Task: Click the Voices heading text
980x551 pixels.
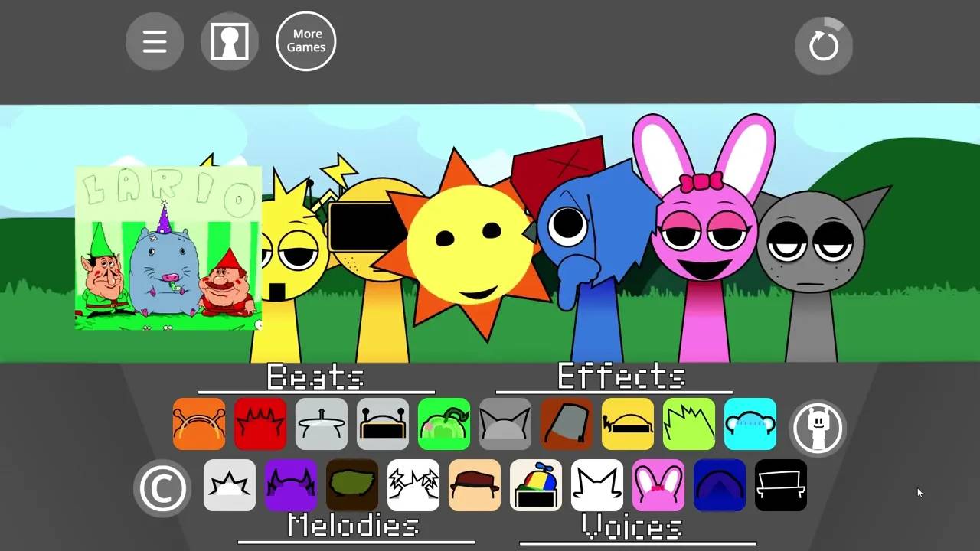Action: [x=632, y=527]
